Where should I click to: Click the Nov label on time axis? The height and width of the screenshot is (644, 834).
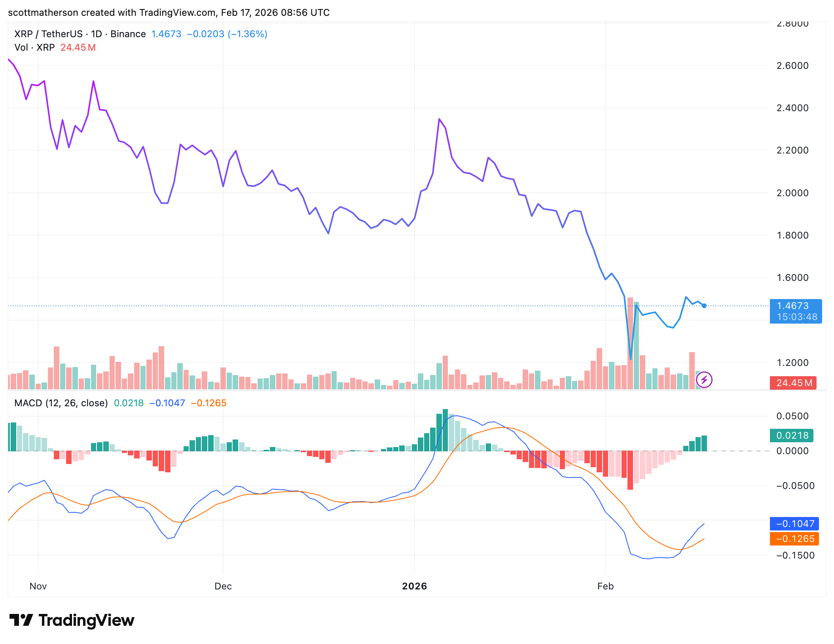tap(38, 586)
